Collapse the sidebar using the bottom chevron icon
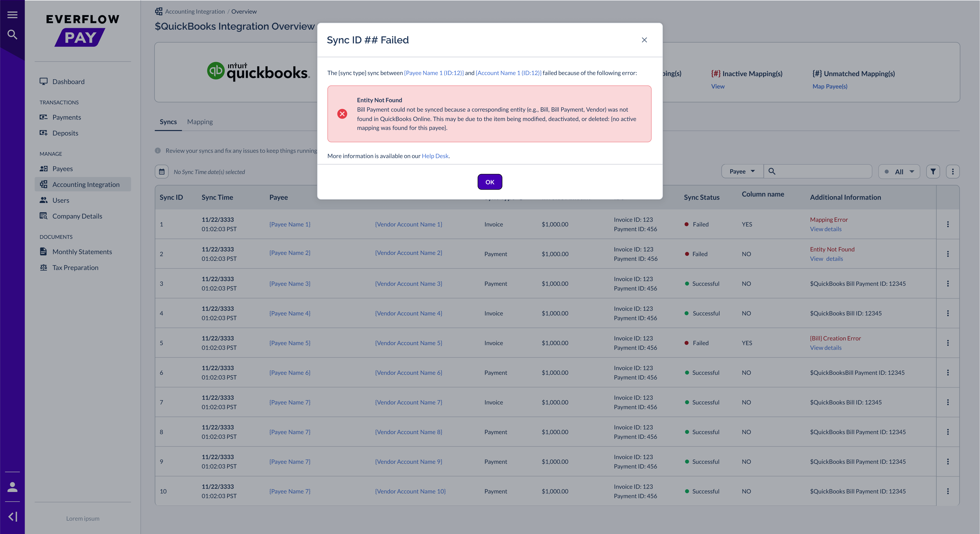The width and height of the screenshot is (980, 534). click(13, 516)
